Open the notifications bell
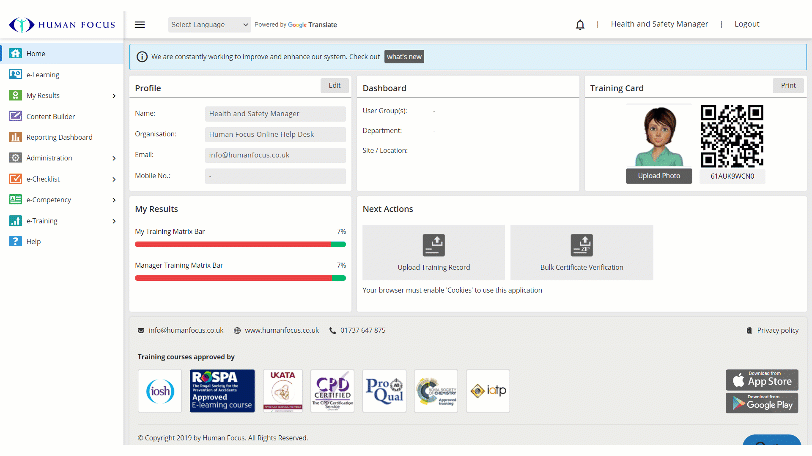The image size is (812, 456). pos(580,25)
